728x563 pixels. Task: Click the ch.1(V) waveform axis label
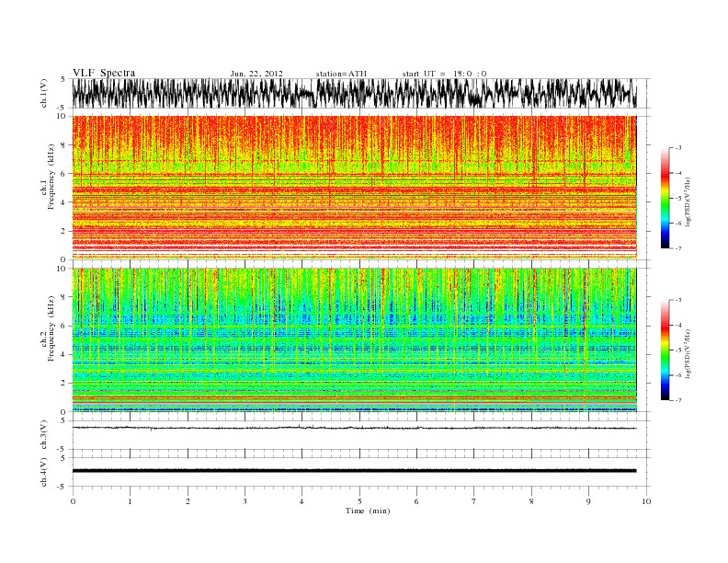pos(44,93)
